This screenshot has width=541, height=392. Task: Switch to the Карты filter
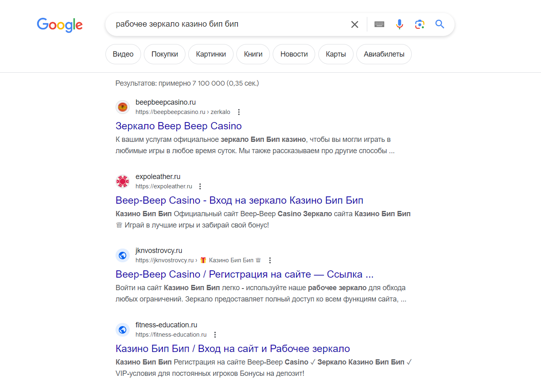point(336,54)
